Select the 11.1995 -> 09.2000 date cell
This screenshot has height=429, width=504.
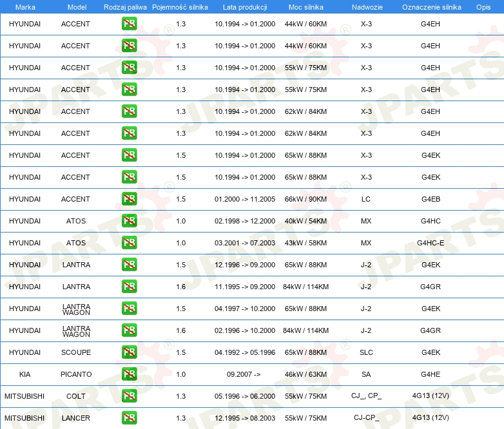click(x=245, y=287)
